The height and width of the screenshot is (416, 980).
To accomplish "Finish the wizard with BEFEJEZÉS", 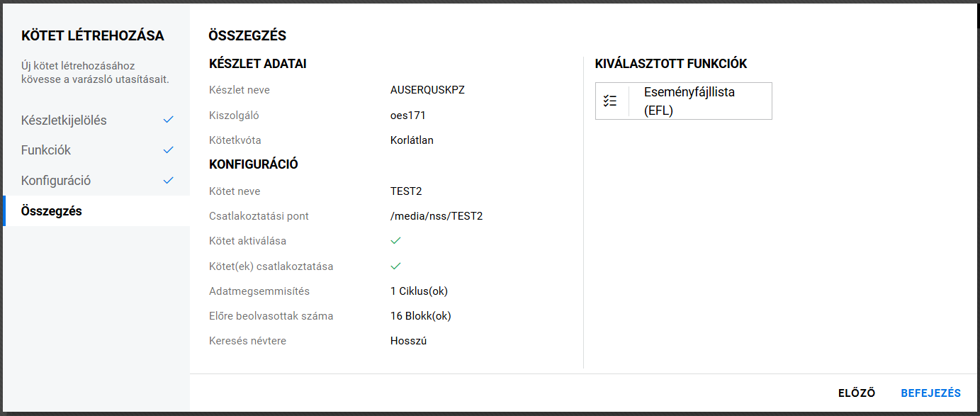I will (x=930, y=393).
